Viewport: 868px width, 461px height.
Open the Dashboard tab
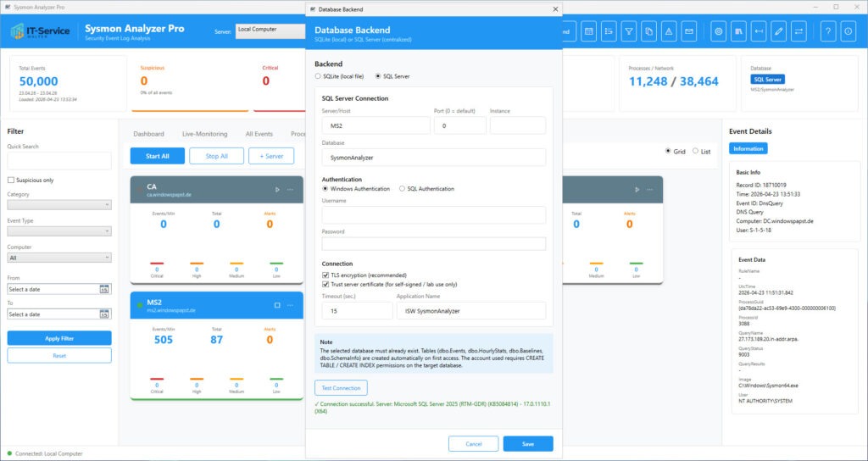(x=148, y=134)
